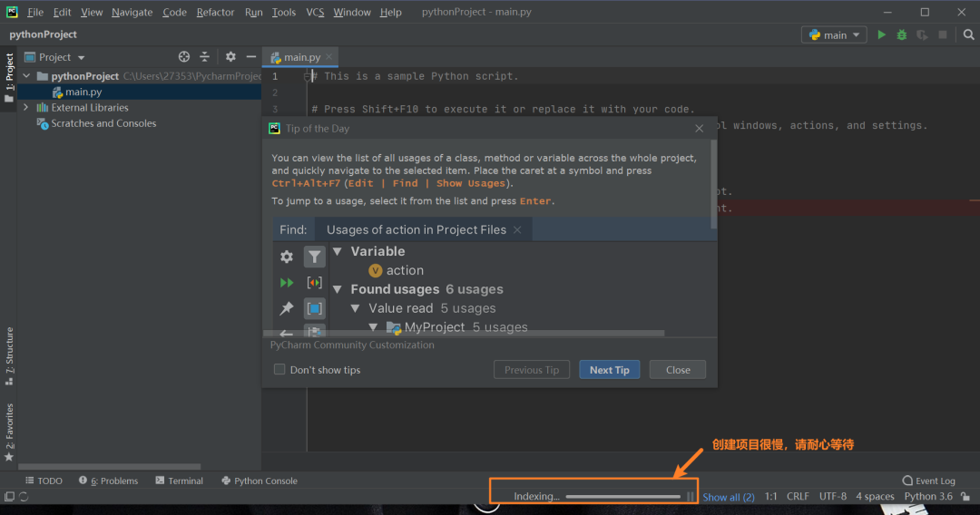Open the VCS menu

click(315, 12)
